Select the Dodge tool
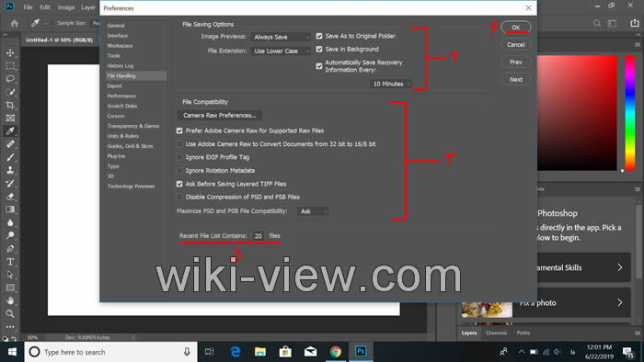644x362 pixels. click(10, 236)
